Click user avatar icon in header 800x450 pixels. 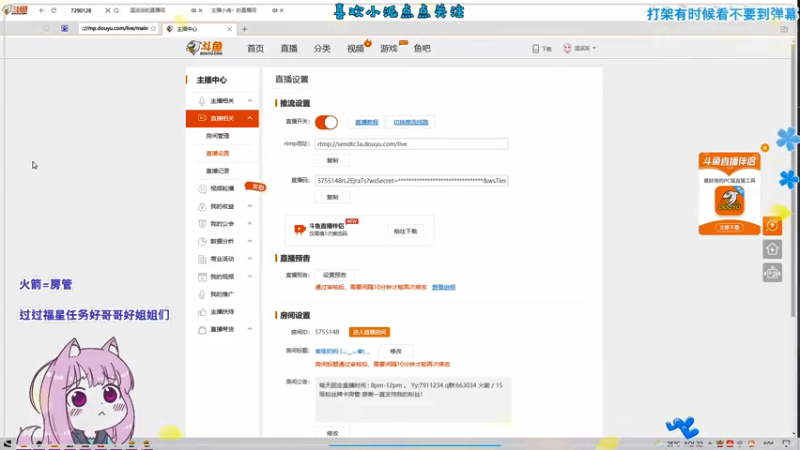click(567, 48)
